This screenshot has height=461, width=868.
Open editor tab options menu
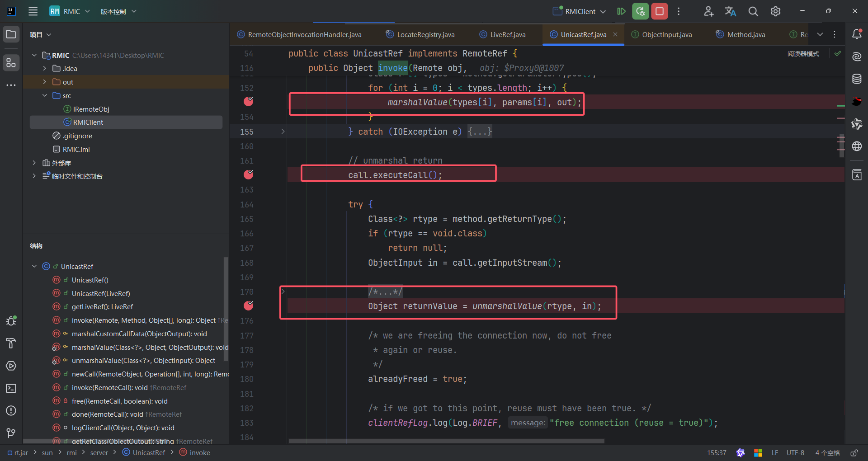[x=835, y=34]
